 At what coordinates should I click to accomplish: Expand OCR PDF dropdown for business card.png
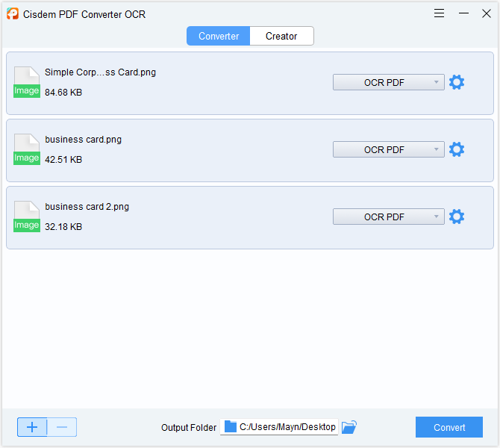[x=388, y=149]
